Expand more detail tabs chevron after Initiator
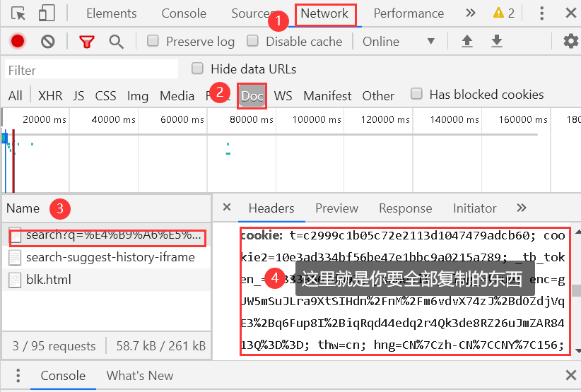The height and width of the screenshot is (392, 581). pos(522,208)
